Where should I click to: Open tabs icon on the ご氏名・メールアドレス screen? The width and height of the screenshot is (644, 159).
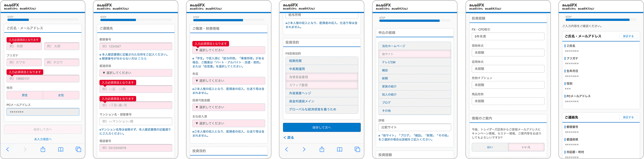pyautogui.click(x=79, y=149)
